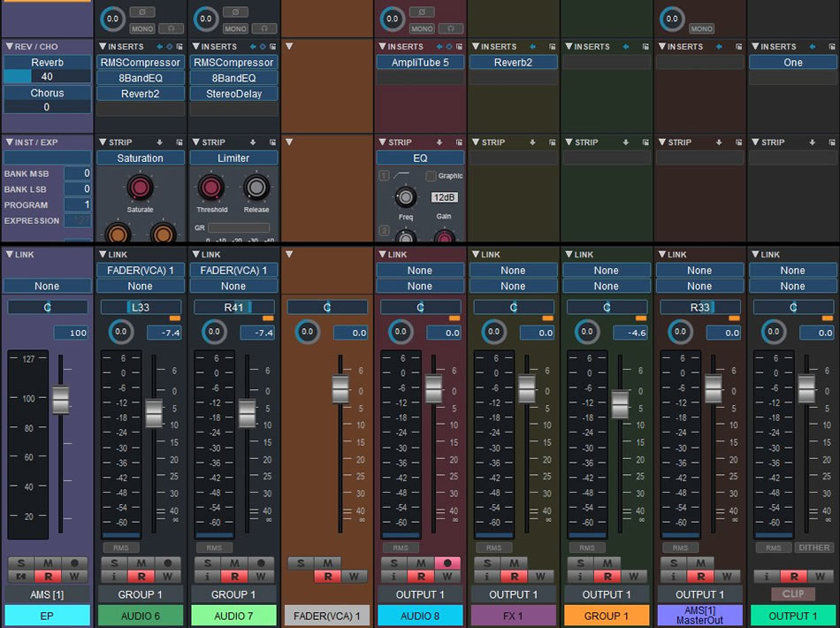840x628 pixels.
Task: Select the AmpliTube 5 insert slot
Action: pyautogui.click(x=420, y=63)
